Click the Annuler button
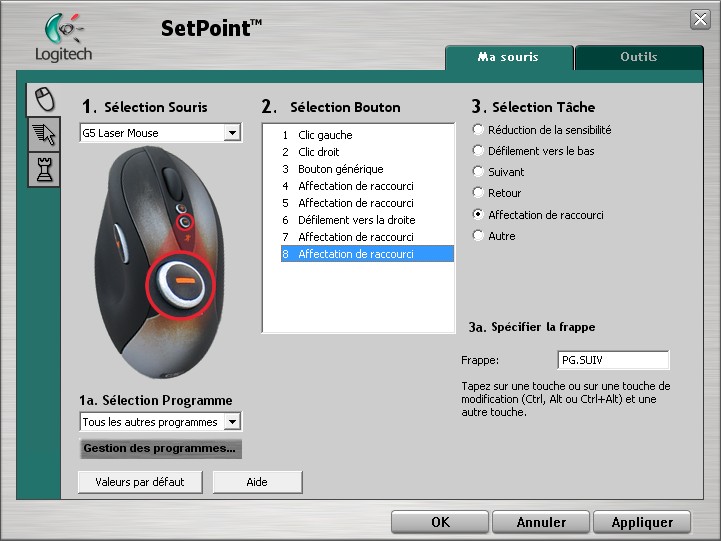This screenshot has height=541, width=721. pyautogui.click(x=541, y=522)
